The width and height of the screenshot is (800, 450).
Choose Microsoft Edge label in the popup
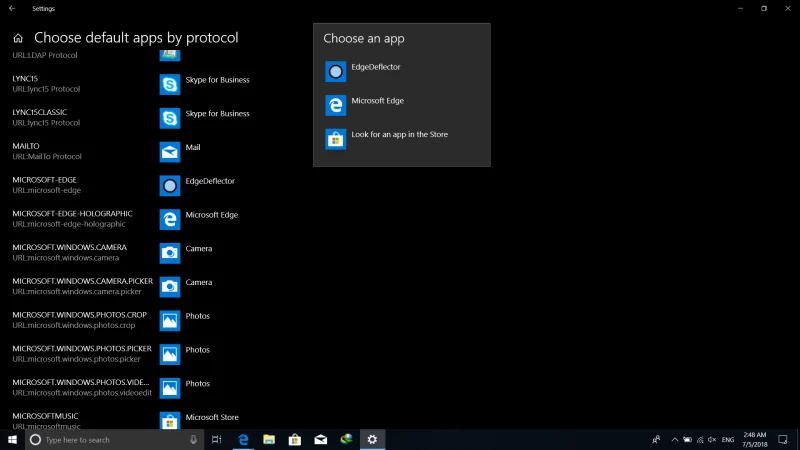point(378,101)
